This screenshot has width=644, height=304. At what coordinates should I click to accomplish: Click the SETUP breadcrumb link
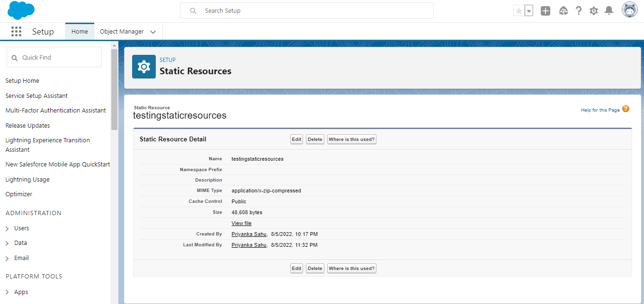168,60
